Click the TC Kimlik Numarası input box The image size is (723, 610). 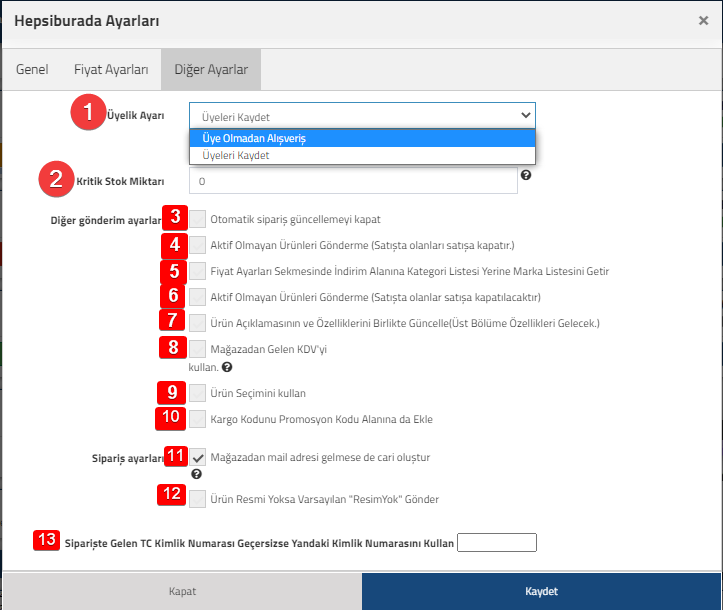tap(497, 542)
